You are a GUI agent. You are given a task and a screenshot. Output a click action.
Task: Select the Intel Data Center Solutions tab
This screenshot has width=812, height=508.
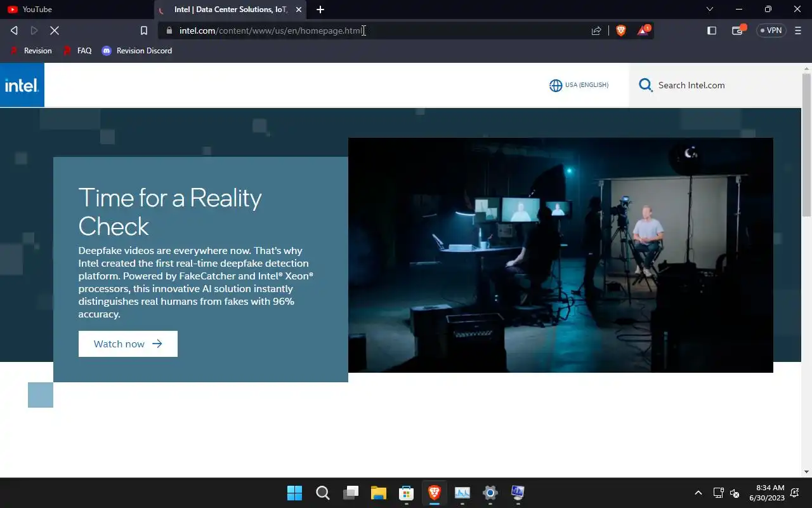click(231, 10)
